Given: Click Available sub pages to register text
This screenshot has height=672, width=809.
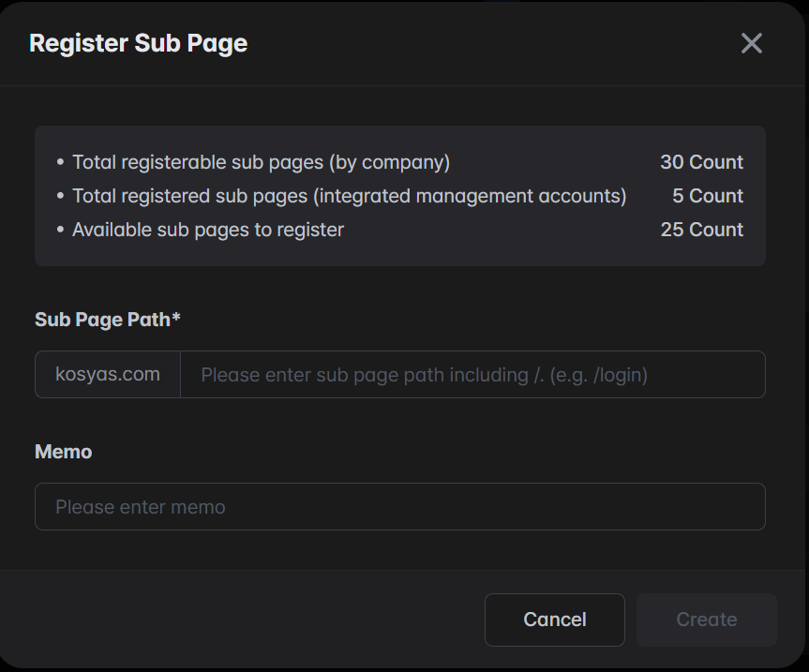Looking at the screenshot, I should tap(207, 230).
